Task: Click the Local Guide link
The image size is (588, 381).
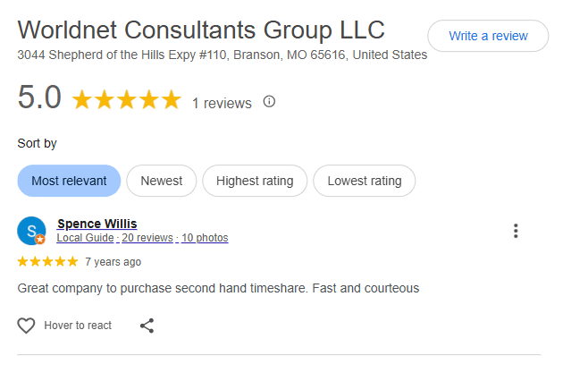Action: (85, 238)
